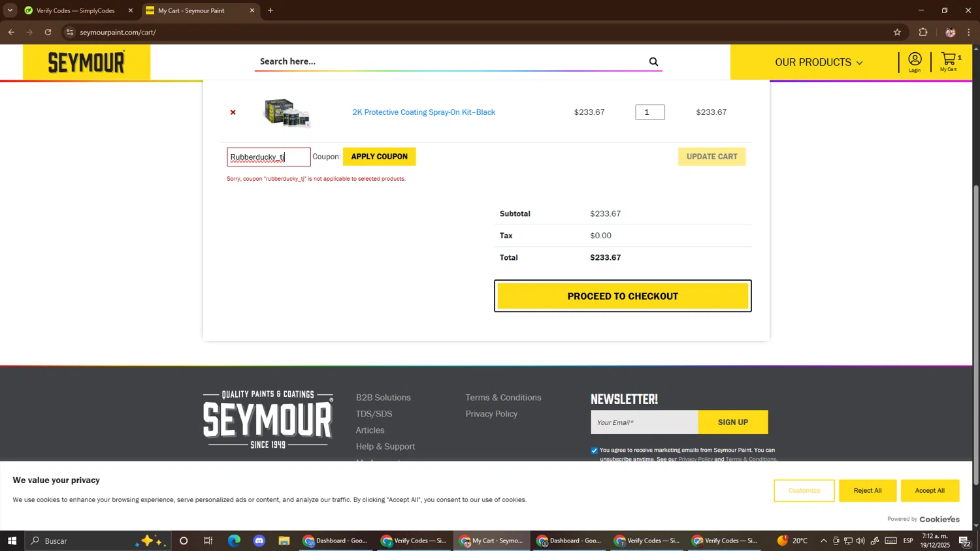Click the ESP language indicator

(908, 541)
